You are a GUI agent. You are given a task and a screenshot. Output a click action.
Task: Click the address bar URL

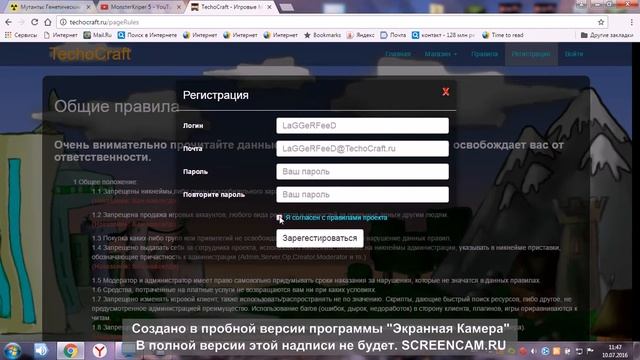[x=104, y=22]
